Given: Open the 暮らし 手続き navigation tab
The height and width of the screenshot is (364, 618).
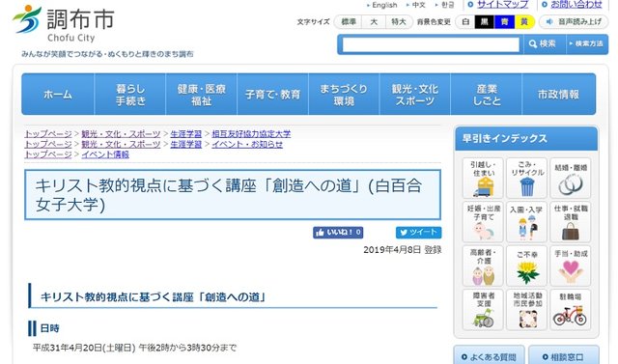Looking at the screenshot, I should (130, 95).
